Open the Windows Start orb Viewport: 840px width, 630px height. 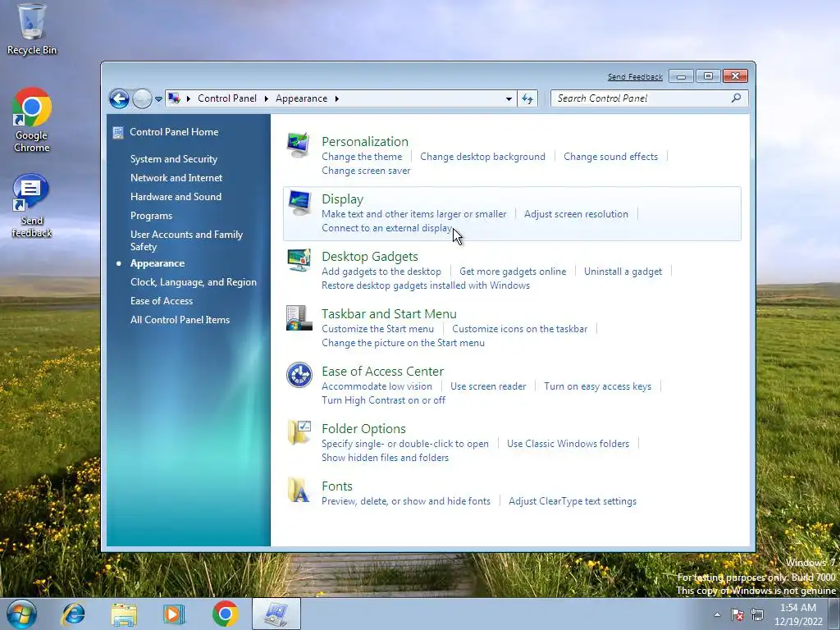tap(21, 614)
